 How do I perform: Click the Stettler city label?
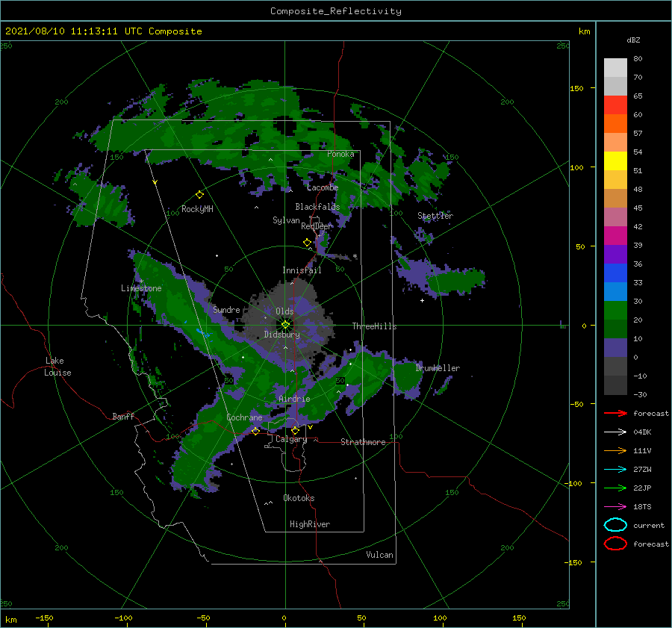435,216
